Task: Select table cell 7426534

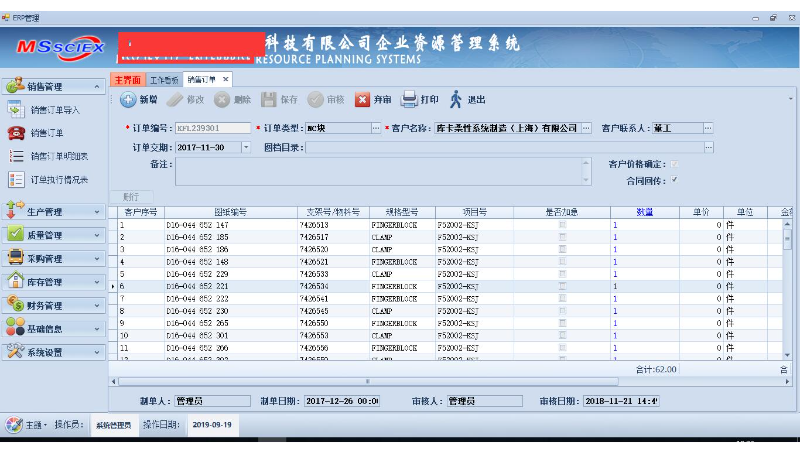Action: (x=333, y=286)
